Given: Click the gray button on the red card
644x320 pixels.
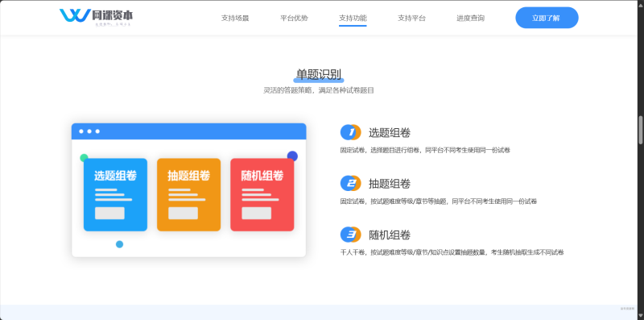Looking at the screenshot, I should (256, 213).
